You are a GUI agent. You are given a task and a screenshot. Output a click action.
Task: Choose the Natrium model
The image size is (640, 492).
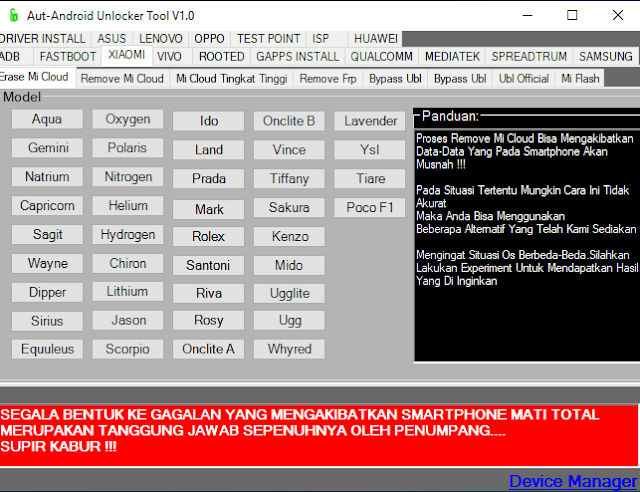pyautogui.click(x=47, y=177)
